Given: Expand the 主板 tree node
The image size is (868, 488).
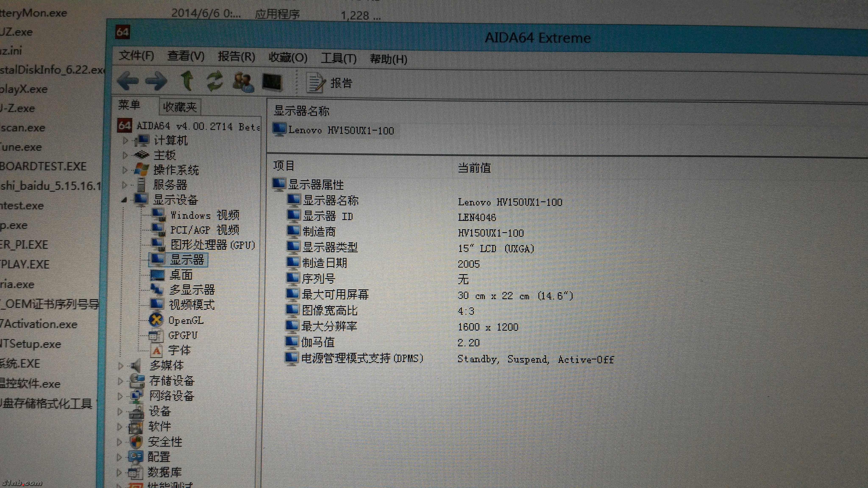Looking at the screenshot, I should click(125, 155).
